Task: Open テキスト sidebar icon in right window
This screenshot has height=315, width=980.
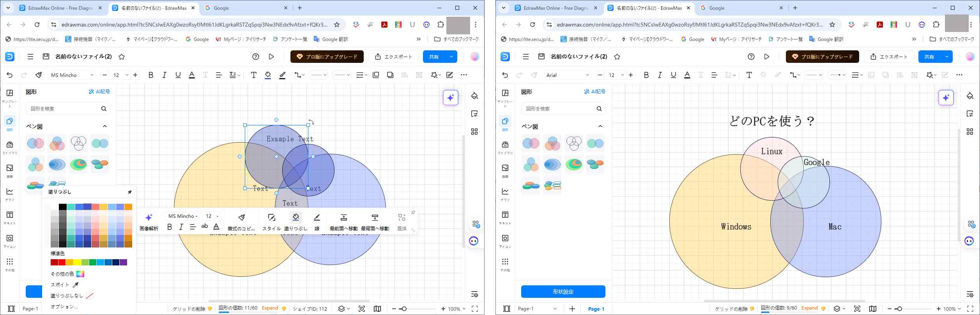Action: point(505,218)
